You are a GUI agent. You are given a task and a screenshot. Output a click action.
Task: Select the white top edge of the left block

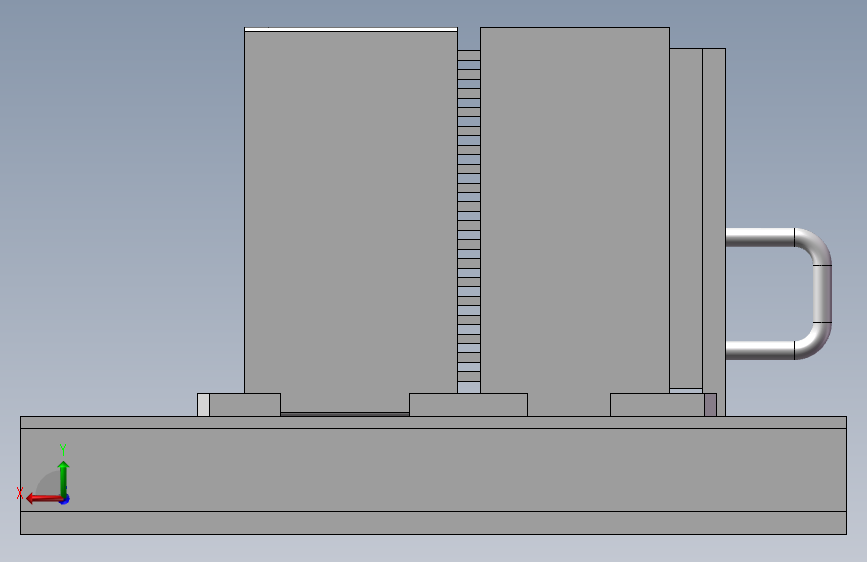[351, 29]
